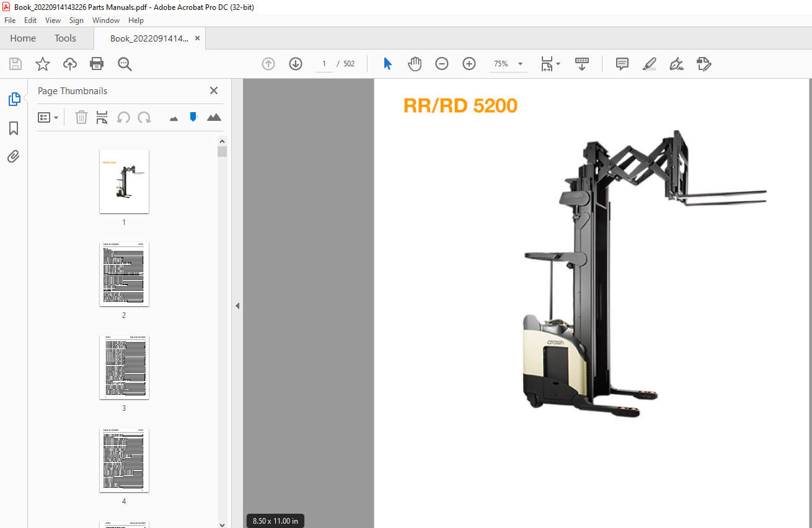Image resolution: width=812 pixels, height=528 pixels.
Task: Select page 3 thumbnail
Action: point(124,367)
